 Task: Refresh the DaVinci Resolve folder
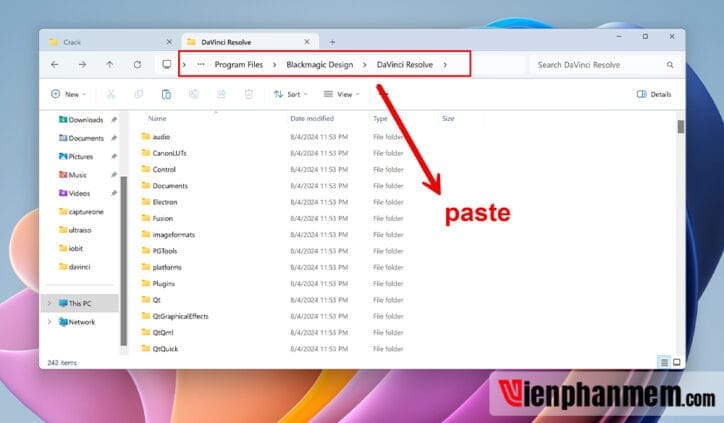click(x=137, y=65)
